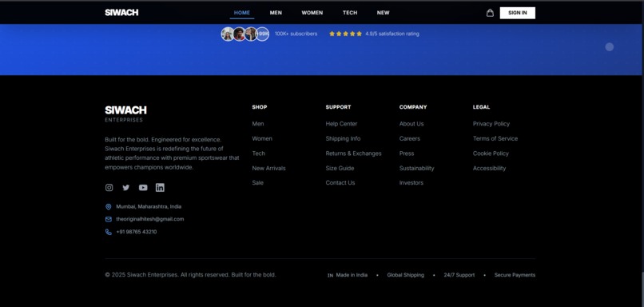
Task: Open the Twitter bird icon
Action: point(125,187)
